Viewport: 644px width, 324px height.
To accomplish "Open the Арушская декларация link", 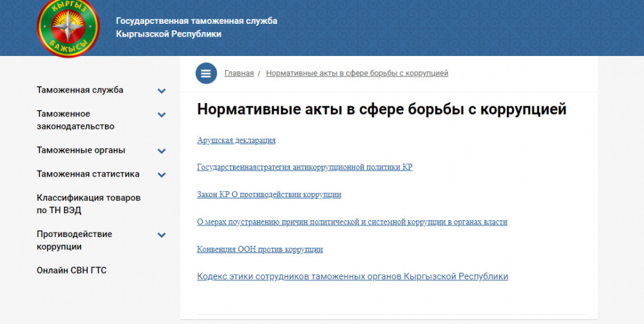I will [236, 140].
